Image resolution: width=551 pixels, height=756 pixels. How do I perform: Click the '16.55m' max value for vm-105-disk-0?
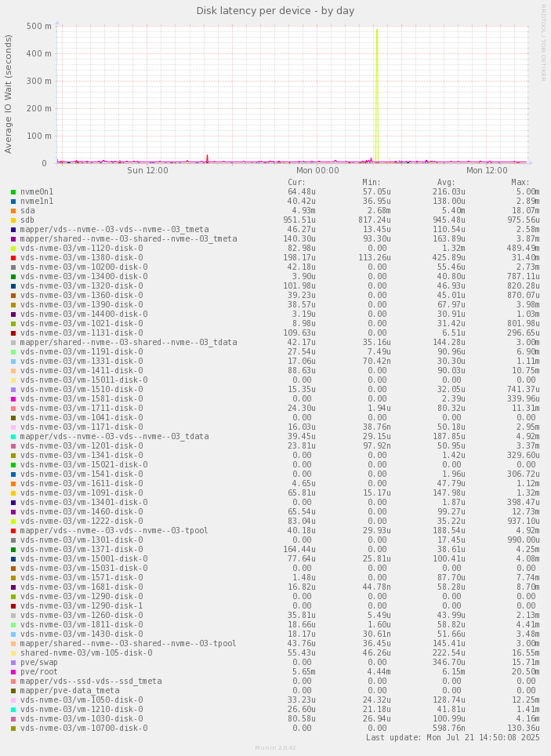(526, 653)
